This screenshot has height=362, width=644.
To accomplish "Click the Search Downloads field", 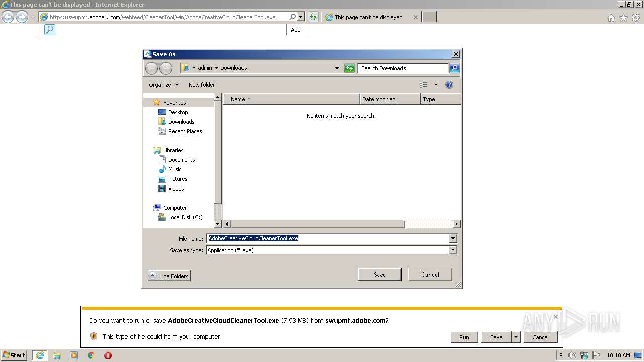I will [403, 68].
